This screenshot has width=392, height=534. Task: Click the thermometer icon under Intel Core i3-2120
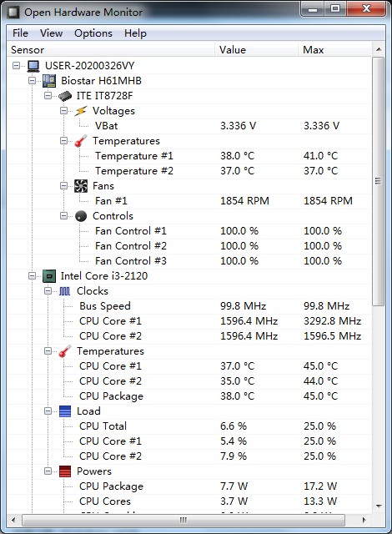click(65, 351)
